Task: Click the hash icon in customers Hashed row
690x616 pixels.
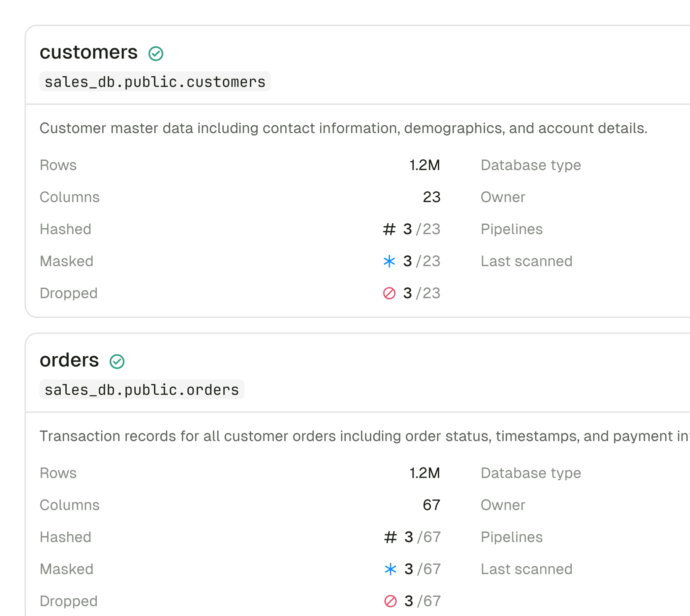Action: click(x=389, y=229)
